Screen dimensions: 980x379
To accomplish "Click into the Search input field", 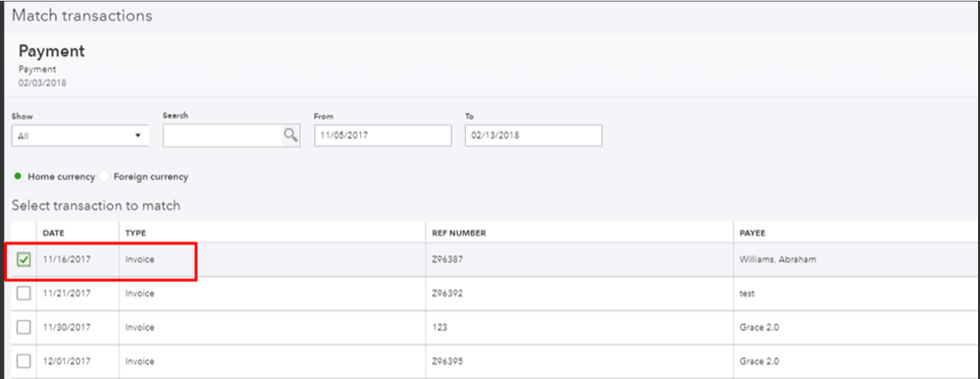I will [x=223, y=135].
